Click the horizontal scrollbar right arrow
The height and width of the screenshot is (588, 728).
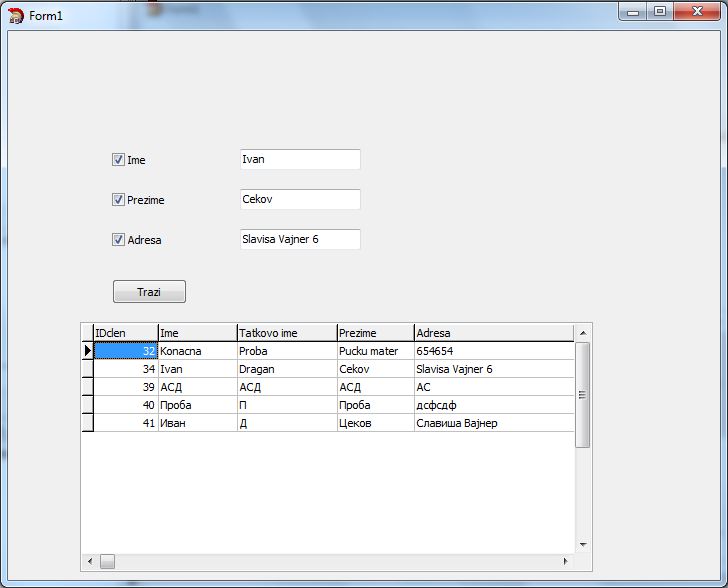566,562
